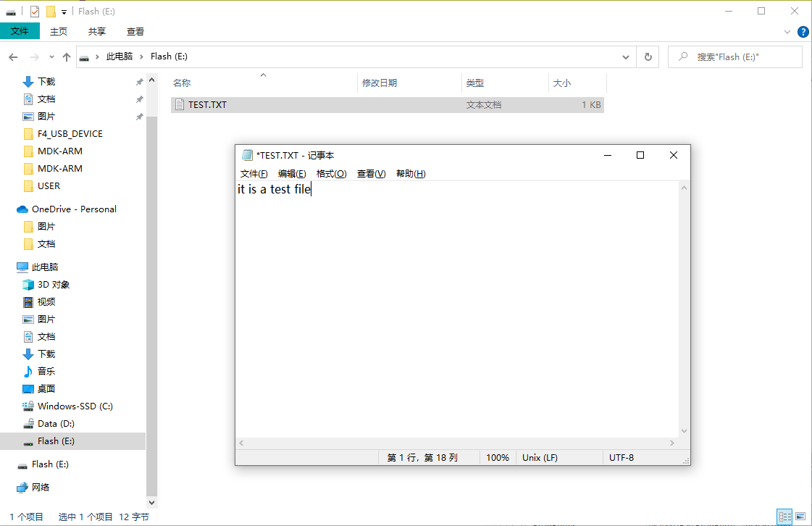Open the Customize Quick Access Toolbar dropdown
The image size is (812, 526).
64,12
